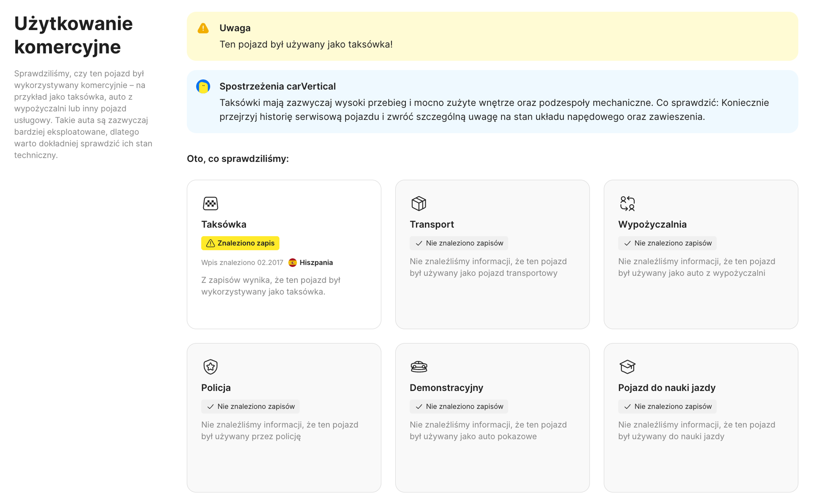Click the carVertical mascot avatar icon
Screen dimensions: 813x504
[203, 87]
